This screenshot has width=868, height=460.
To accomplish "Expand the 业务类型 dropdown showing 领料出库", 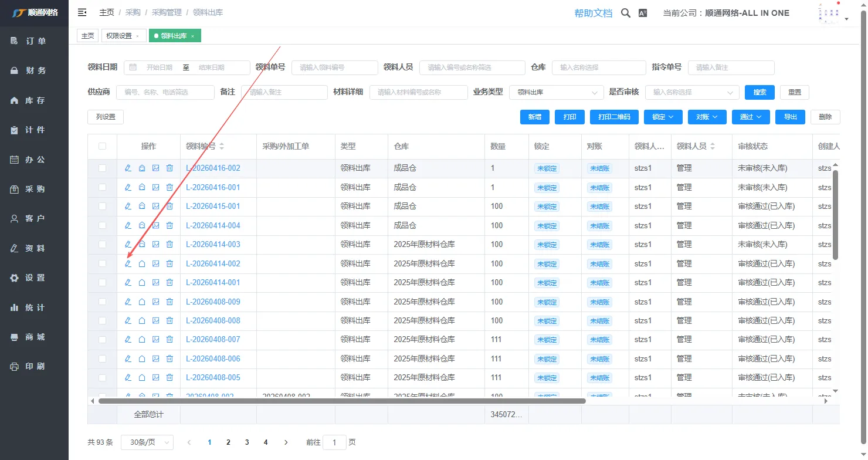I will coord(556,93).
